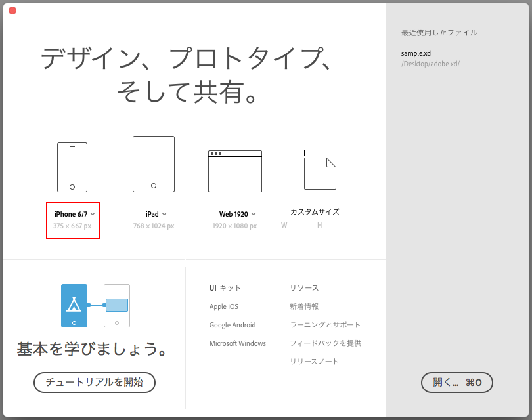Viewport: 532px width, 420px height.
Task: Click the custom width W field
Action: click(302, 226)
